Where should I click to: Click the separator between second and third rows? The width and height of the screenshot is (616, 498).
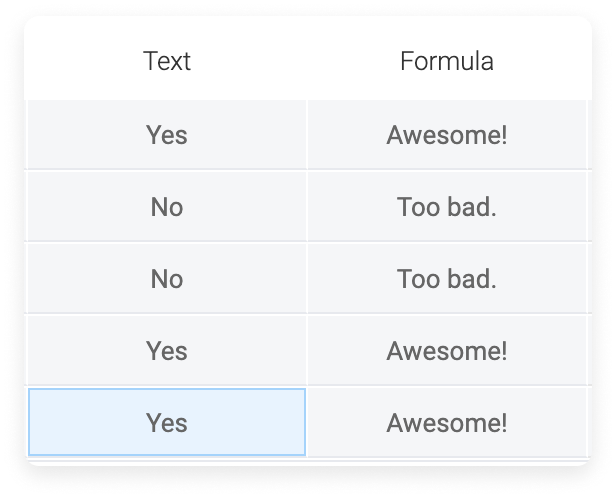click(x=308, y=242)
